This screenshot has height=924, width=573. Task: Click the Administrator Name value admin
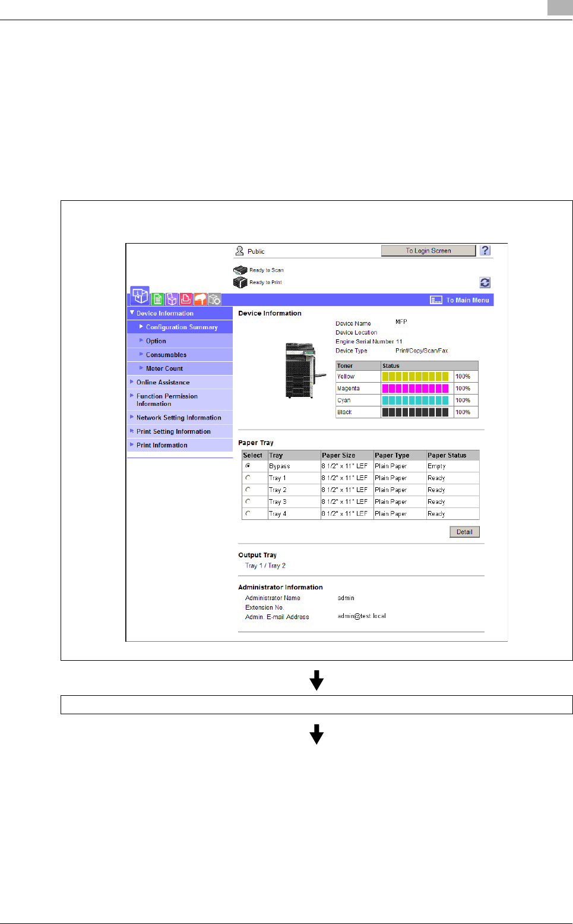(346, 598)
